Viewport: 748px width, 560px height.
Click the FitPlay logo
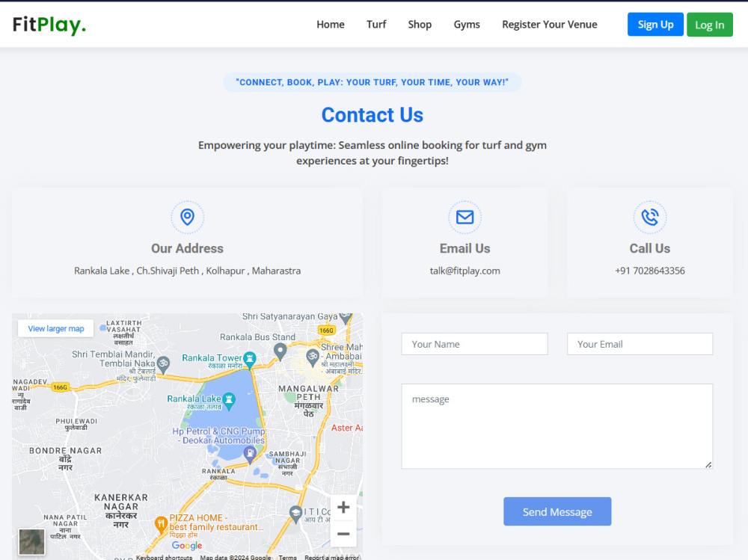[x=49, y=25]
